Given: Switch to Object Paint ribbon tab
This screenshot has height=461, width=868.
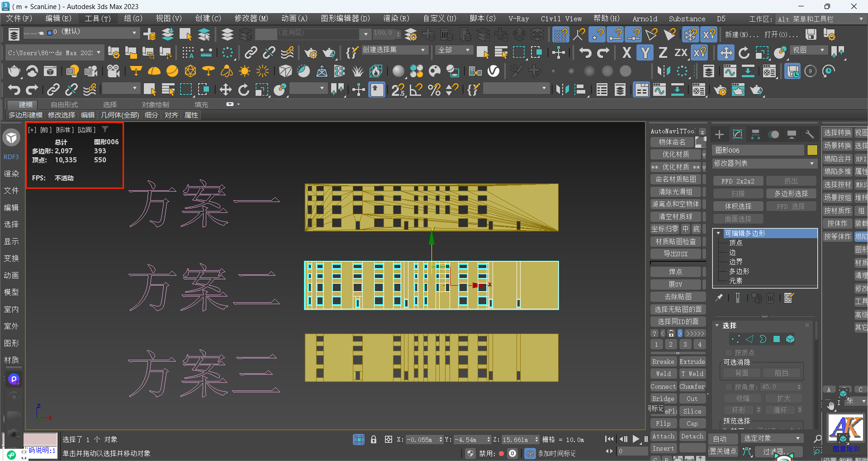Looking at the screenshot, I should (155, 104).
